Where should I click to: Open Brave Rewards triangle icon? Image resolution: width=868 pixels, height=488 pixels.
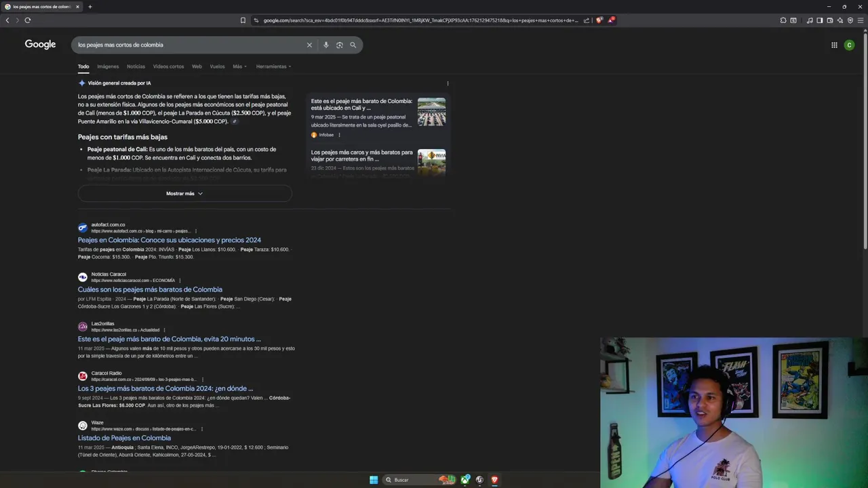pos(611,20)
